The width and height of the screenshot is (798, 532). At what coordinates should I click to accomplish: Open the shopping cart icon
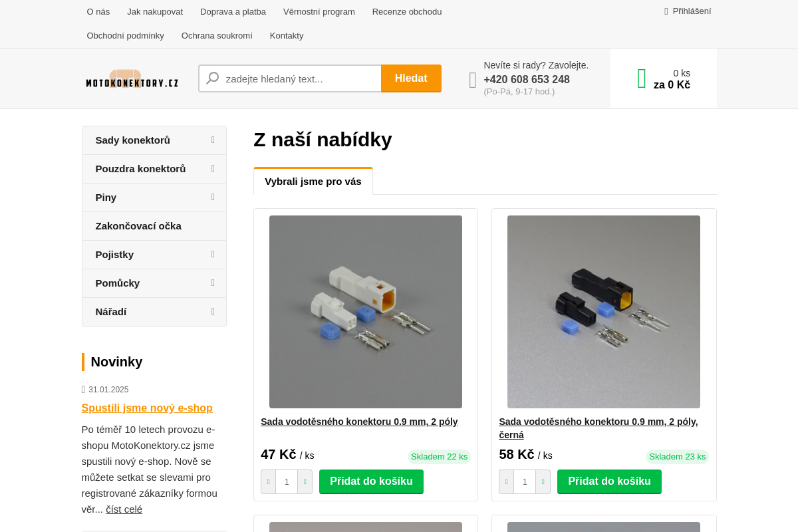[x=642, y=78]
